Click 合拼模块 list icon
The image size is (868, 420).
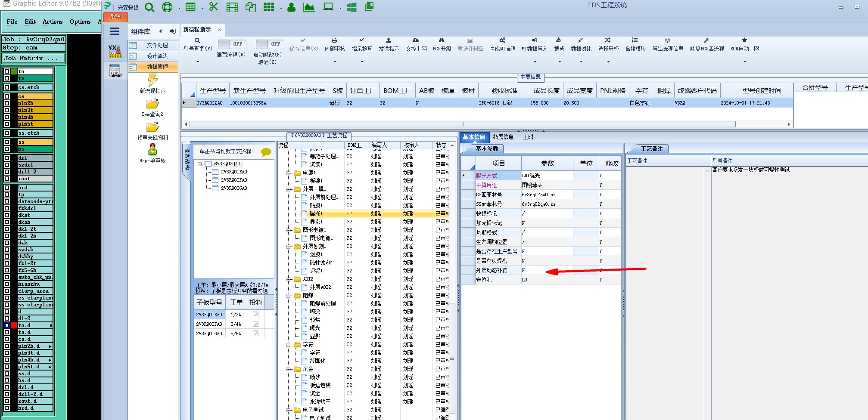tap(635, 40)
